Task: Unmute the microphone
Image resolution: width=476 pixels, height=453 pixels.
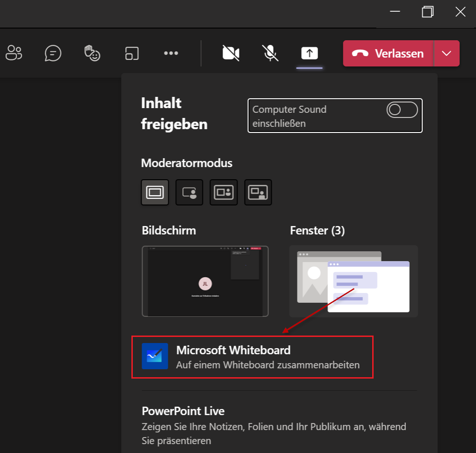Action: [270, 53]
